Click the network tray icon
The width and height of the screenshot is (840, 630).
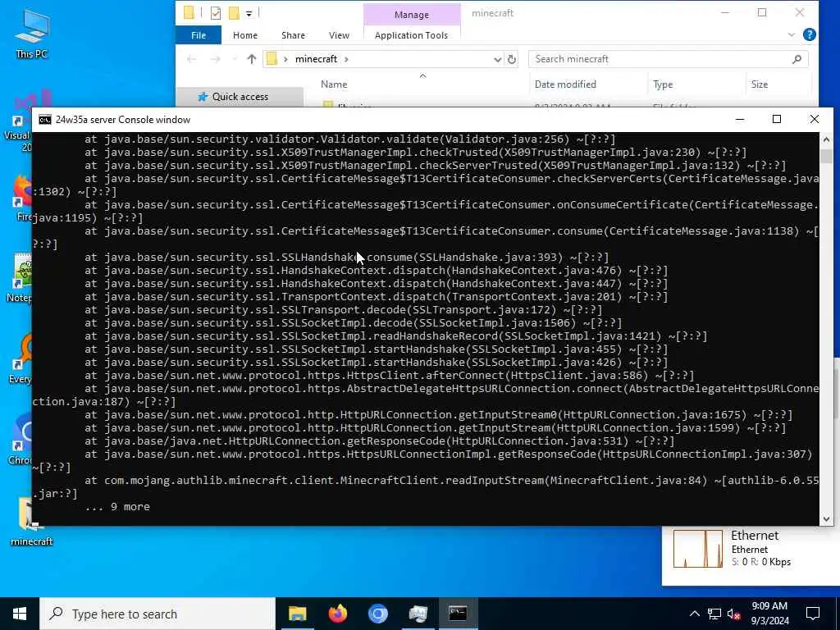714,614
